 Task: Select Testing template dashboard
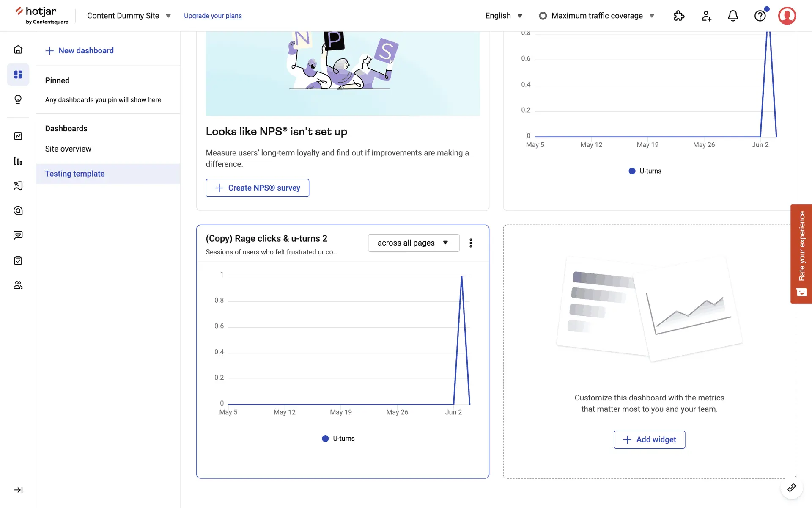tap(75, 174)
